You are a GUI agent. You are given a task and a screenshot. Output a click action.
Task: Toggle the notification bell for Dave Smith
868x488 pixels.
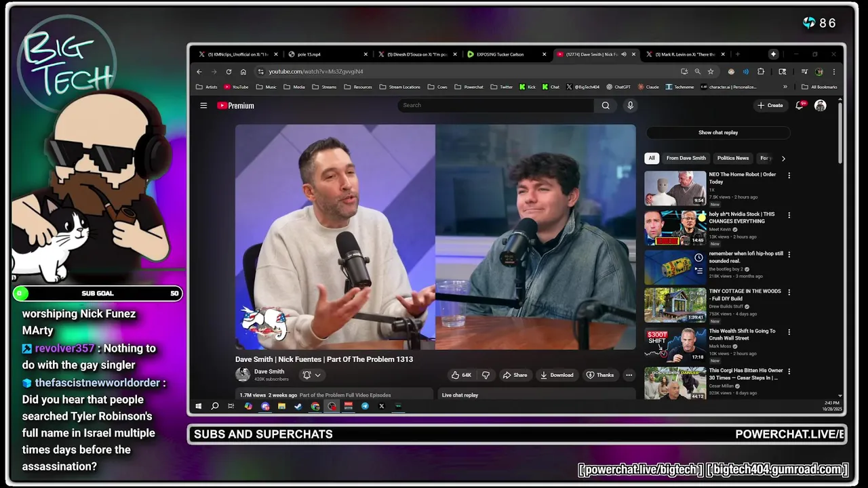[x=311, y=375]
